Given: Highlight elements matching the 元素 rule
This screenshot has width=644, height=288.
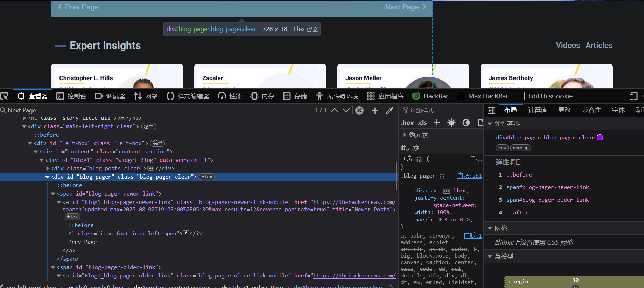Looking at the screenshot, I should 419,159.
